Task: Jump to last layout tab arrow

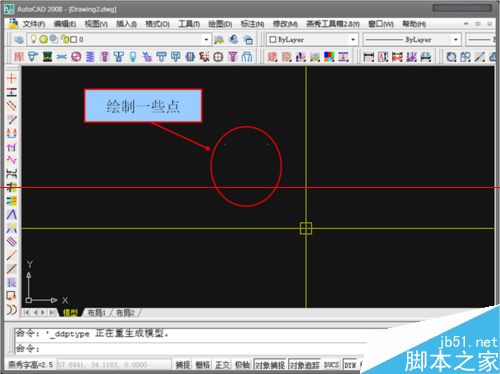Action: tap(52, 313)
